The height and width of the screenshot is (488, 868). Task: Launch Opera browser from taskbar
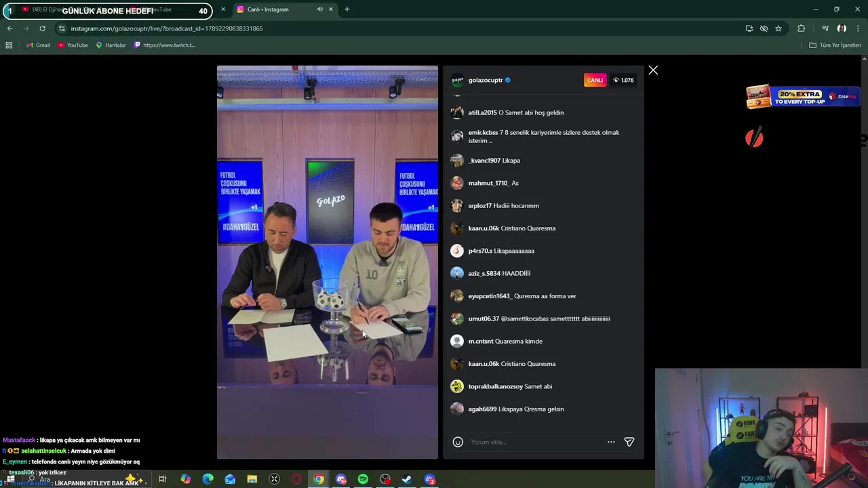click(296, 479)
